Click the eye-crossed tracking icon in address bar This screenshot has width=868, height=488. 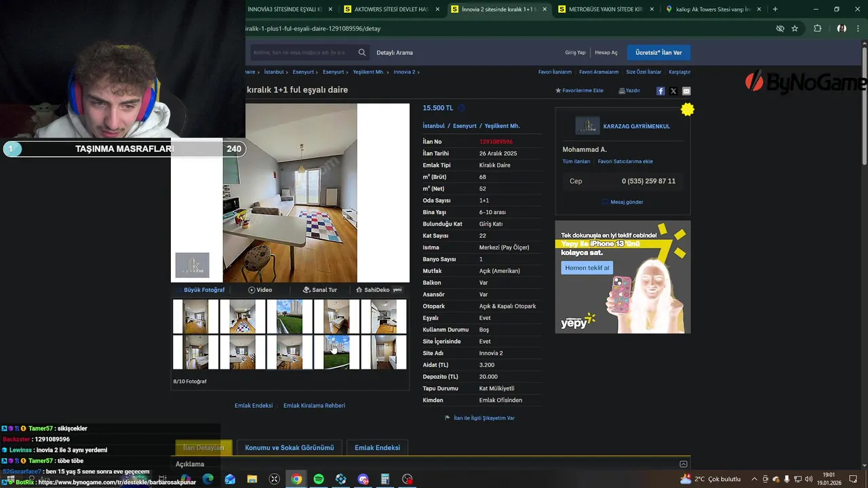[x=780, y=28]
